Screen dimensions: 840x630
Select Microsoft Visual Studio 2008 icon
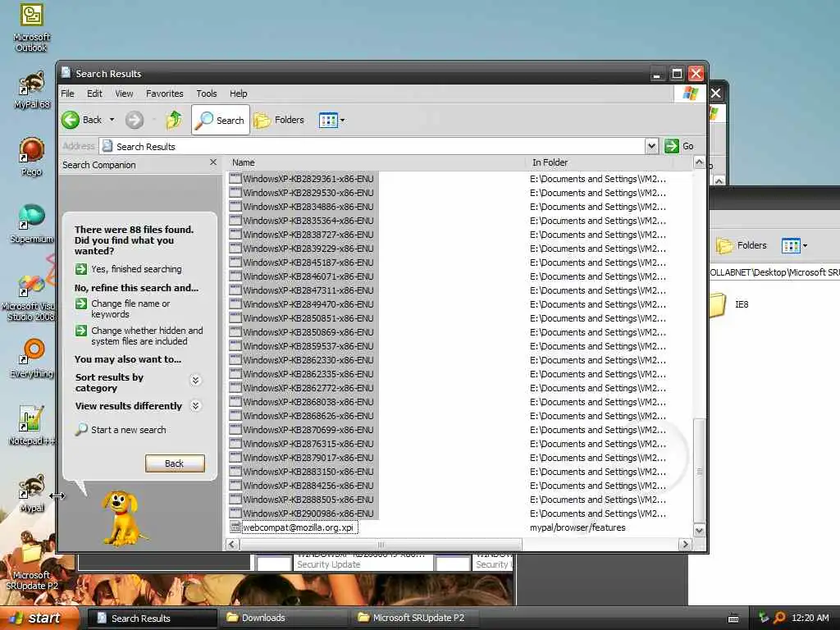coord(30,297)
